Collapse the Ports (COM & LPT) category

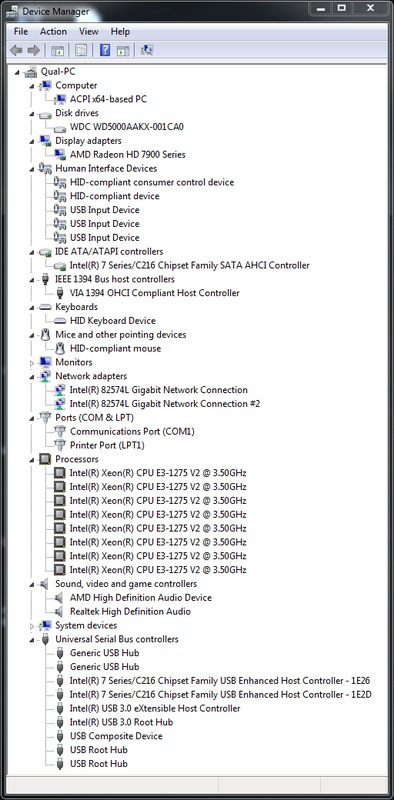tap(32, 418)
